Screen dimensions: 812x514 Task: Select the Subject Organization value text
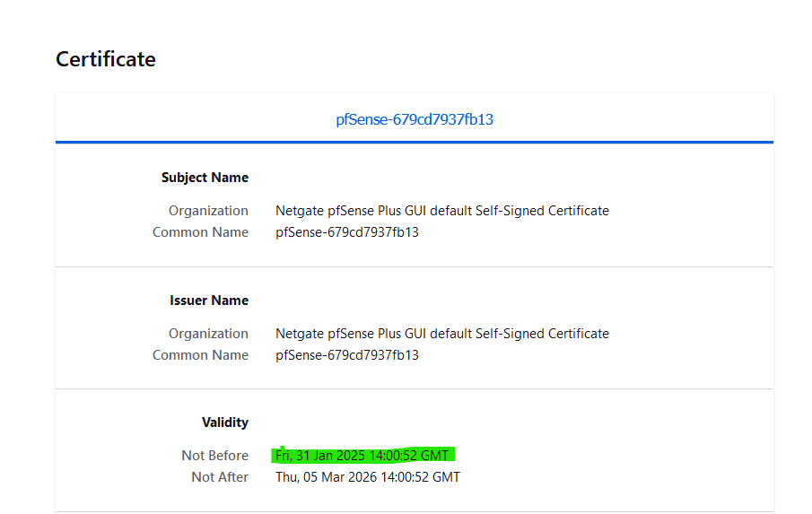(x=441, y=211)
